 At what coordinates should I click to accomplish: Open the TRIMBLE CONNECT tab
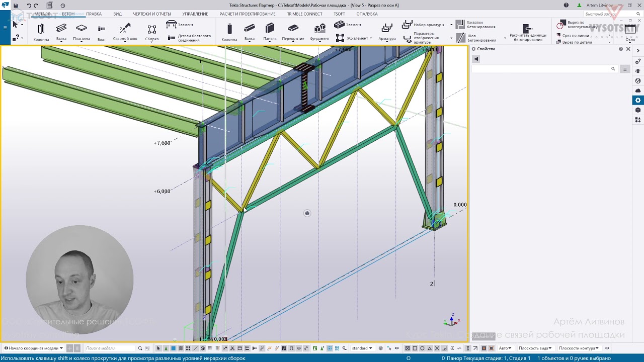click(x=305, y=14)
